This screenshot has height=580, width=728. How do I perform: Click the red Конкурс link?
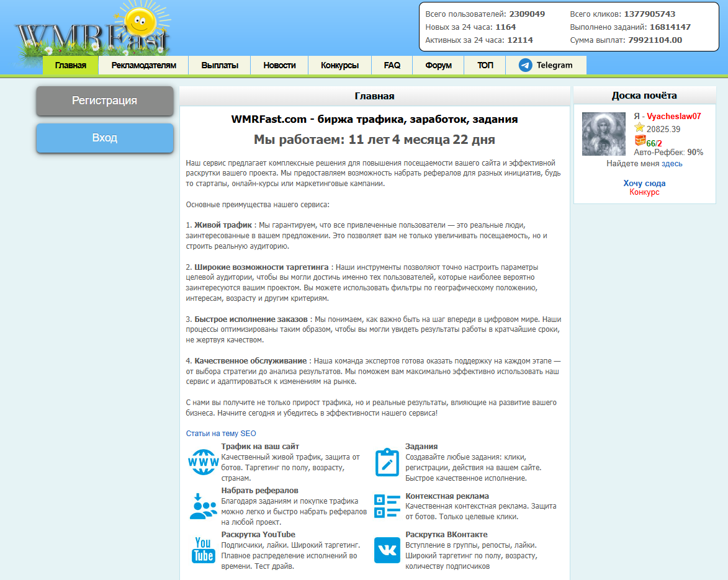[644, 192]
